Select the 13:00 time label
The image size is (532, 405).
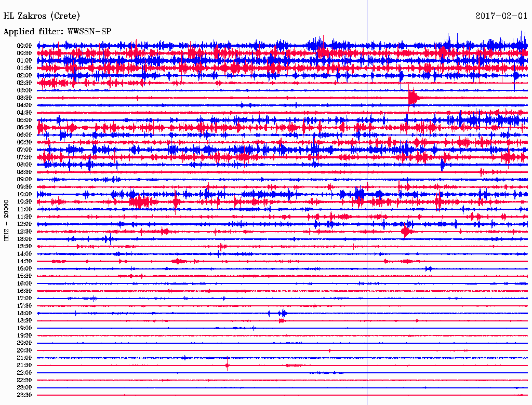(24, 239)
